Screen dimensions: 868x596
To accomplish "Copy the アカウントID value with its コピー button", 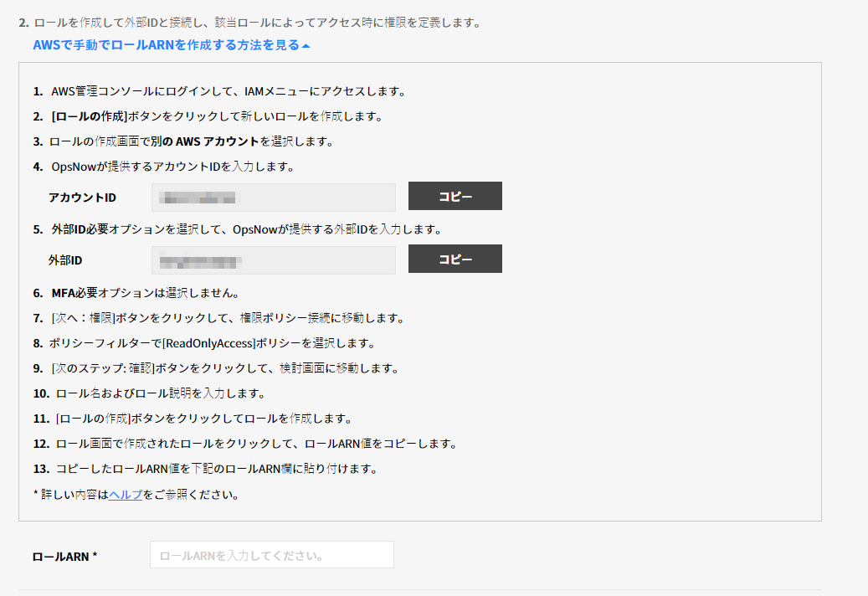I will click(x=455, y=197).
